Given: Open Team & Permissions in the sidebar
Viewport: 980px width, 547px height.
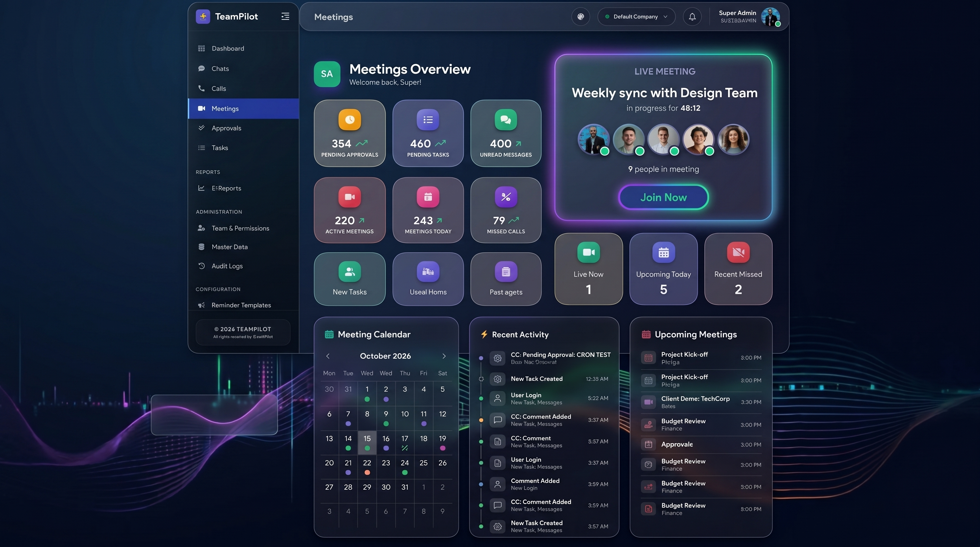Looking at the screenshot, I should coord(244,228).
